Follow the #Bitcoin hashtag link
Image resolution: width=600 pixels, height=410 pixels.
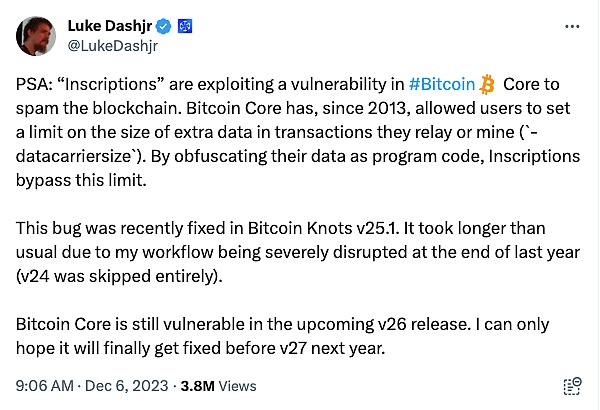point(440,83)
